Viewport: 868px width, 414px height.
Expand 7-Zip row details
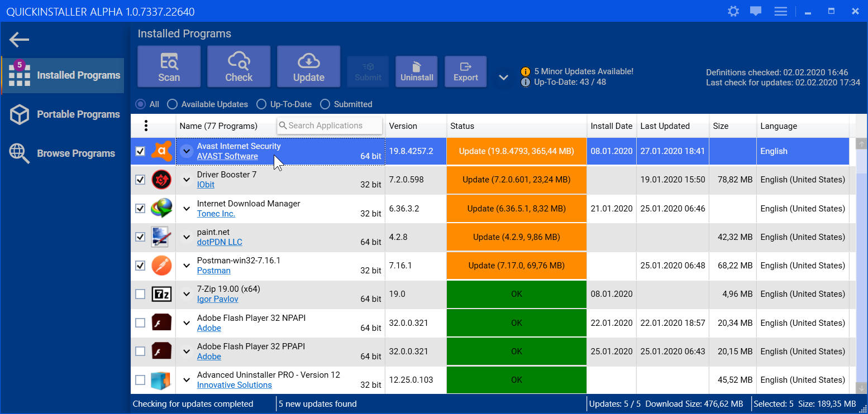pos(187,294)
